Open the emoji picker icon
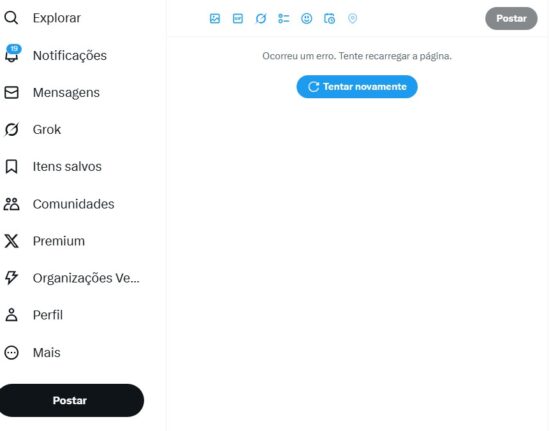The height and width of the screenshot is (431, 551). tap(306, 18)
